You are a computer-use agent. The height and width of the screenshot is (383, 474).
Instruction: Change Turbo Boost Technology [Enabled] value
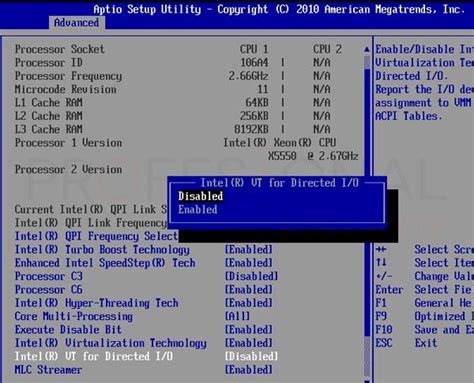(x=249, y=249)
